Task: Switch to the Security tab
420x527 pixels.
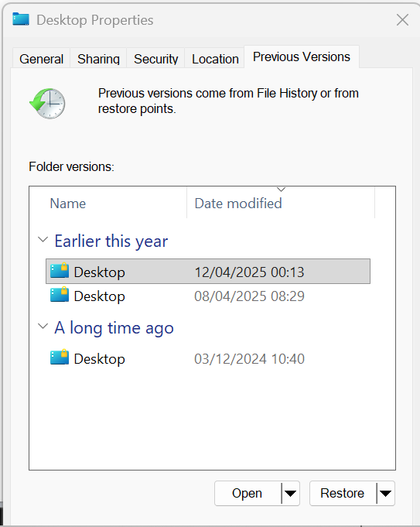Action: pyautogui.click(x=156, y=59)
